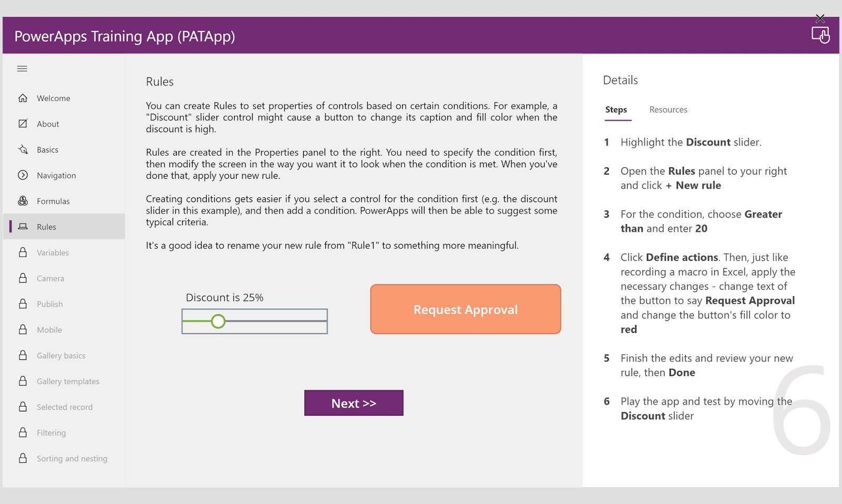842x504 pixels.
Task: Click the paragraph starting 'Rules are created'
Action: point(352,164)
